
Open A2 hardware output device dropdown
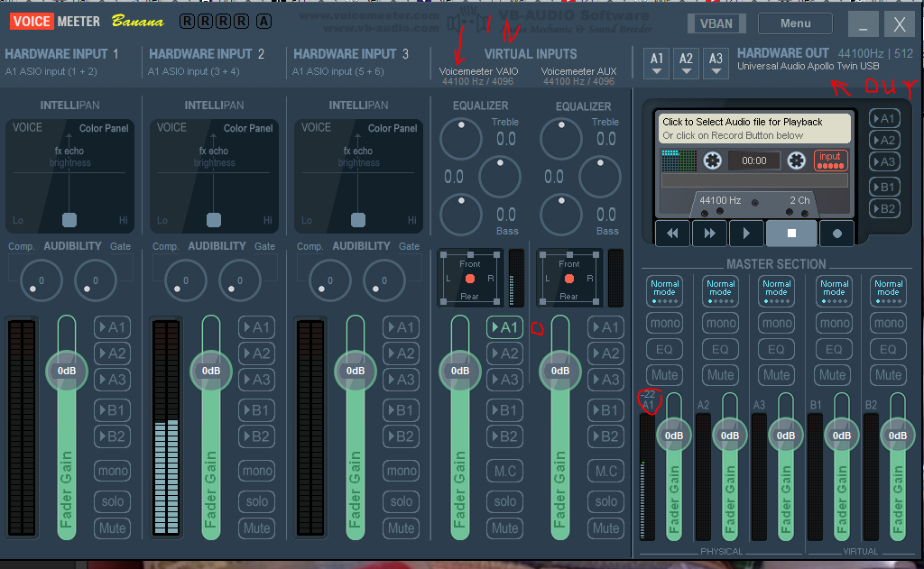(x=686, y=63)
